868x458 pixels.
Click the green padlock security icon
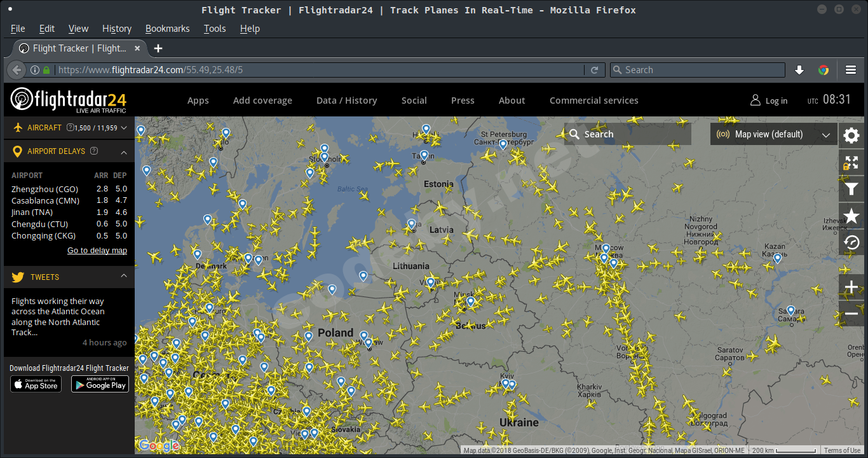(x=46, y=70)
